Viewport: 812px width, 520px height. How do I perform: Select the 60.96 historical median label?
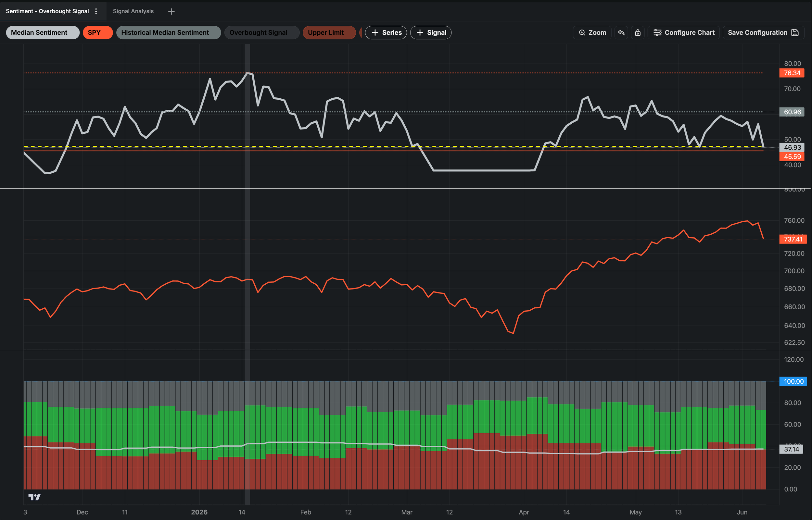point(792,112)
